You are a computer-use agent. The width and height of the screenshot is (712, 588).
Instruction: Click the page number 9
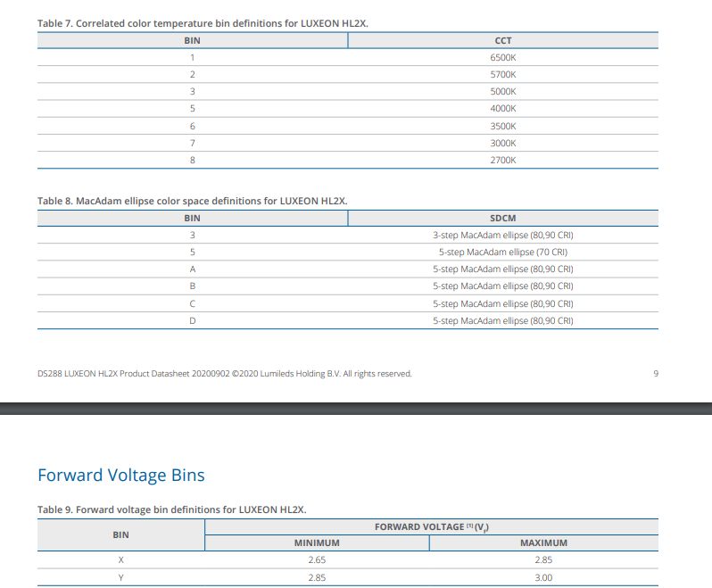coord(655,373)
